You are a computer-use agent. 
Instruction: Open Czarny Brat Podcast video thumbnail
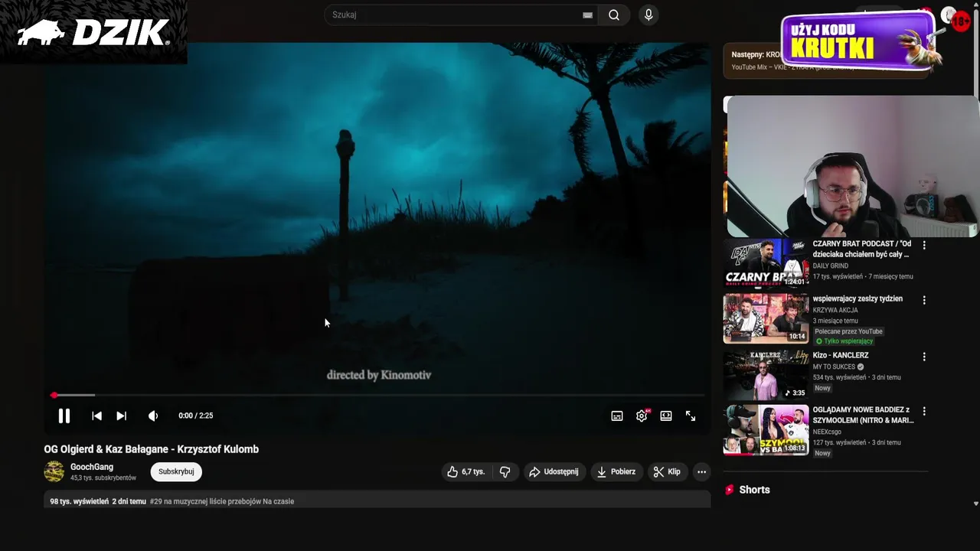click(766, 262)
